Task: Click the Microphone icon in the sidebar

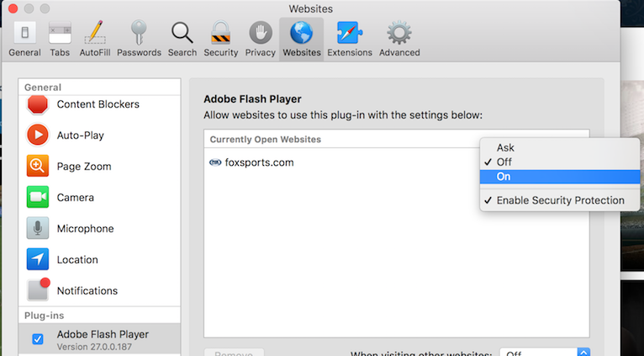Action: [38, 228]
